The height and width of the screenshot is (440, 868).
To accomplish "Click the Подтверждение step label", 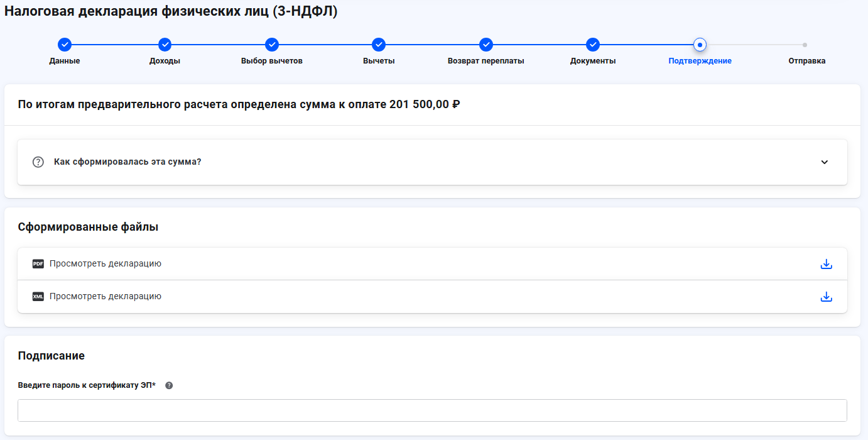I will point(700,61).
